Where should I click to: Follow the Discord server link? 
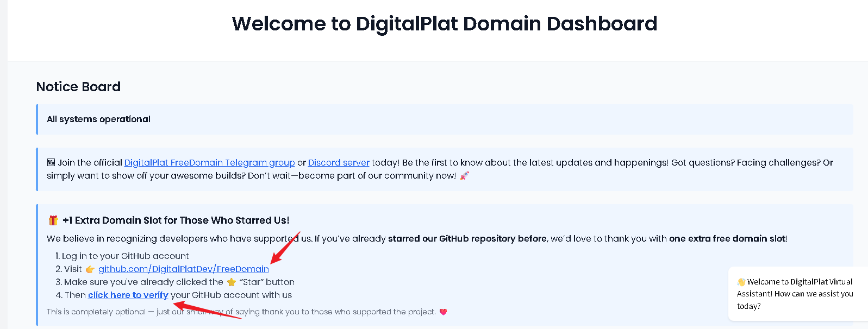(x=338, y=163)
